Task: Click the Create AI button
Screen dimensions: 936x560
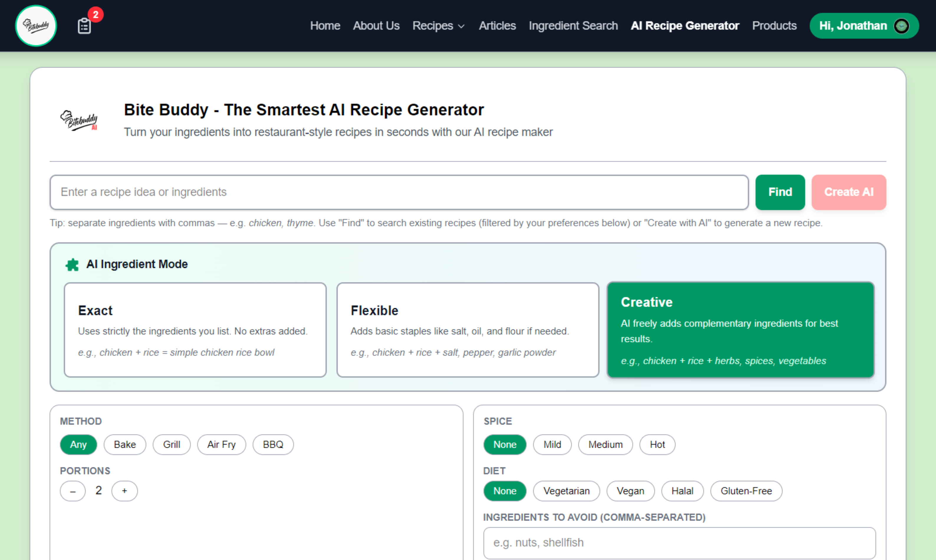Action: (848, 192)
